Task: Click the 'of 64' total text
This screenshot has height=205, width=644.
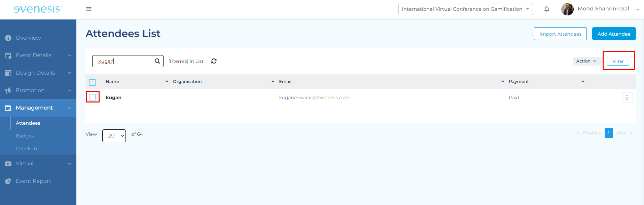Action: pyautogui.click(x=137, y=134)
